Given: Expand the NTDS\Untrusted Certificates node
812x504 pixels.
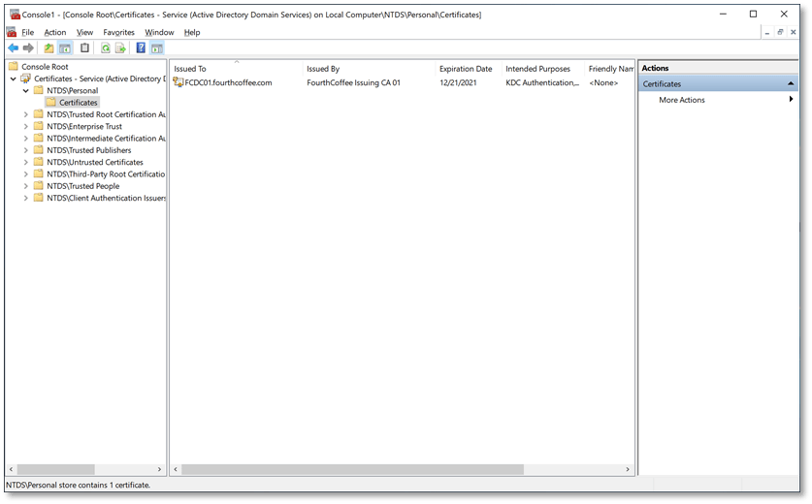Looking at the screenshot, I should (26, 163).
